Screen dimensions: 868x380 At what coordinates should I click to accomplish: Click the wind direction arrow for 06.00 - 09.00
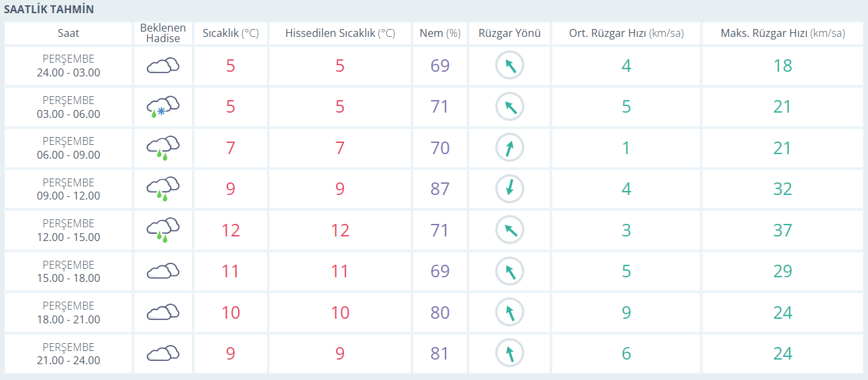509,148
